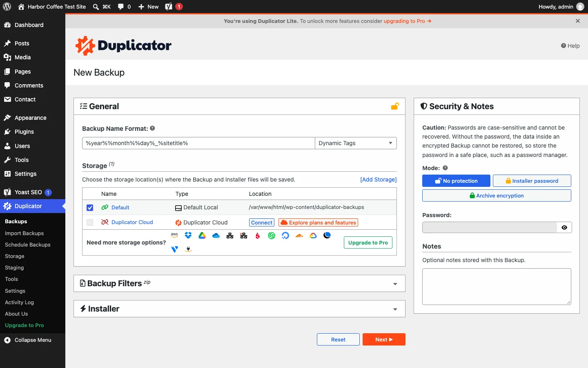Open the Duplicator Cloud storage name link
This screenshot has width=588, height=368.
[x=132, y=222]
